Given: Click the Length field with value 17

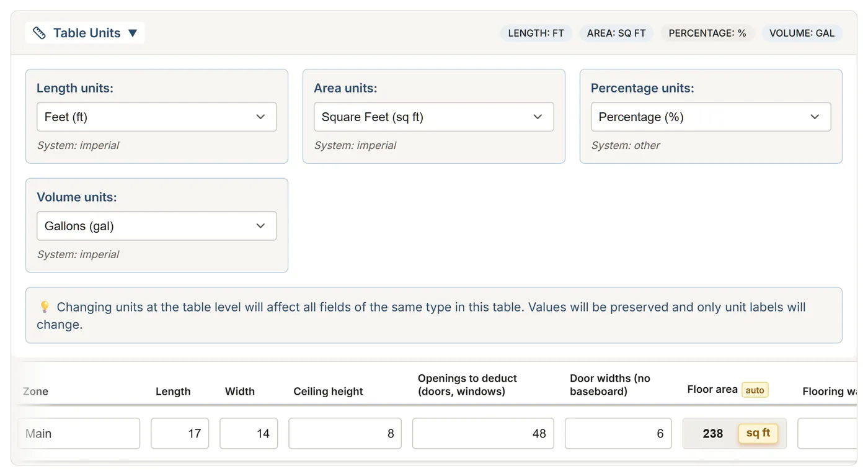Looking at the screenshot, I should (180, 433).
